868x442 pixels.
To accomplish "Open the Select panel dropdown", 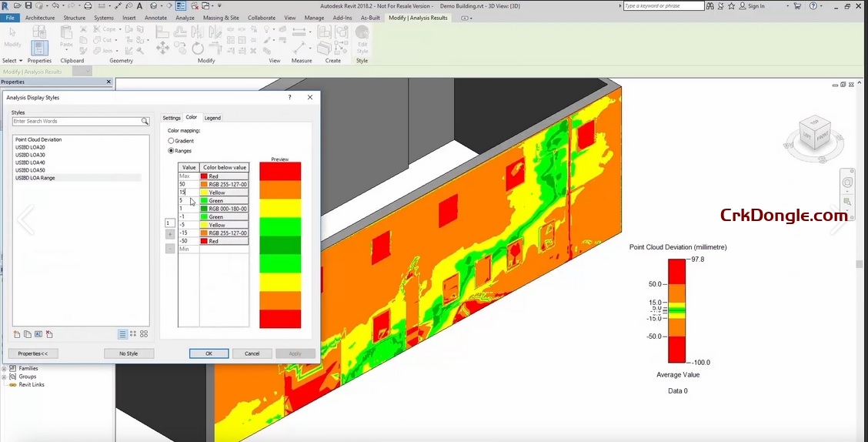I will pos(13,60).
